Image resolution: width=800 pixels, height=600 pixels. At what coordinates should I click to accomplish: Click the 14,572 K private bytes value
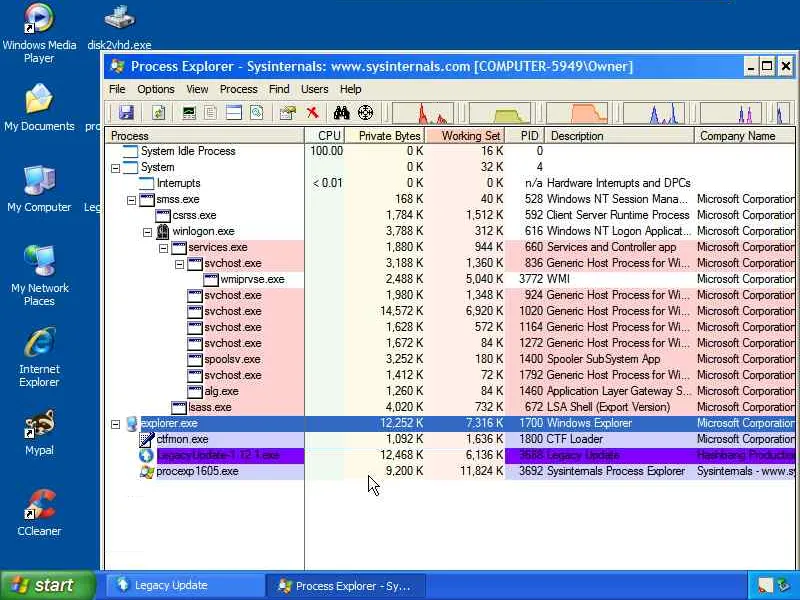click(x=402, y=312)
